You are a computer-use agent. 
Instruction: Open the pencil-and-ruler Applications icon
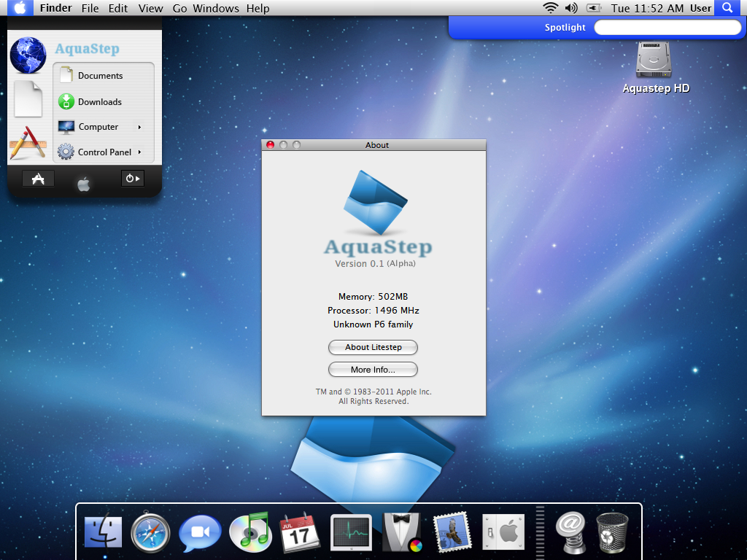28,142
